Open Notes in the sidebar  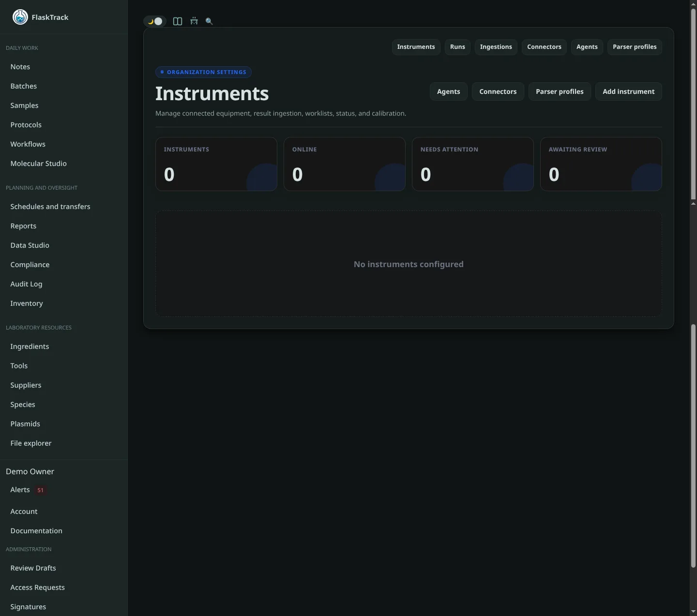pos(20,67)
